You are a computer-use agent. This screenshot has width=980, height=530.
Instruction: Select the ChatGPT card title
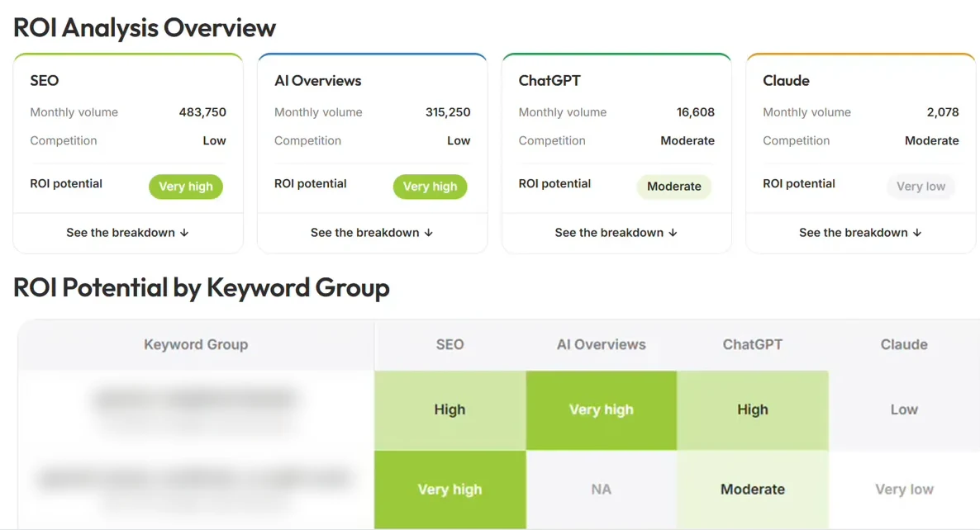pos(549,81)
